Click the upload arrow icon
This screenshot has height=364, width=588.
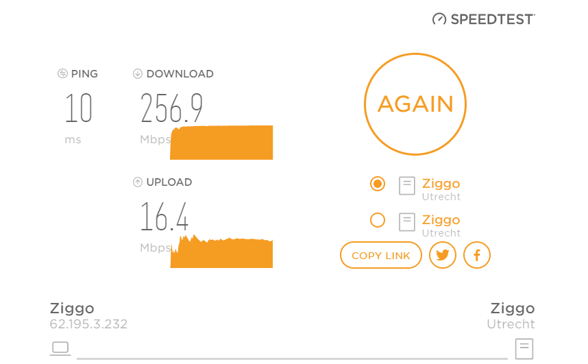138,182
